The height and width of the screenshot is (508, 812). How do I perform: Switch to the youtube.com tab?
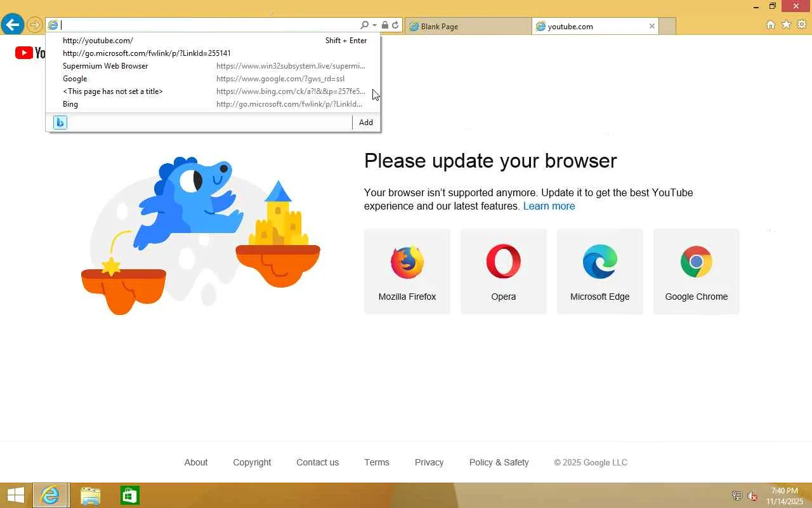tap(595, 26)
